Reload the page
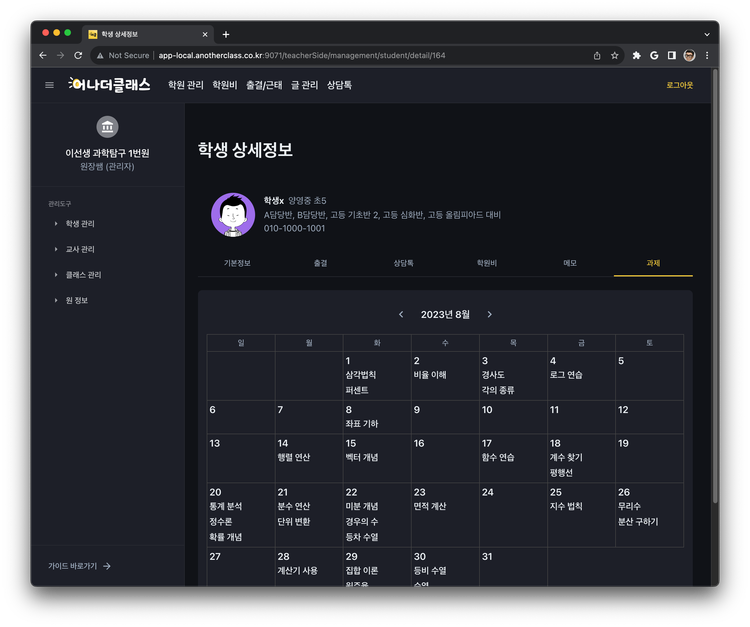This screenshot has height=627, width=750. coord(78,55)
